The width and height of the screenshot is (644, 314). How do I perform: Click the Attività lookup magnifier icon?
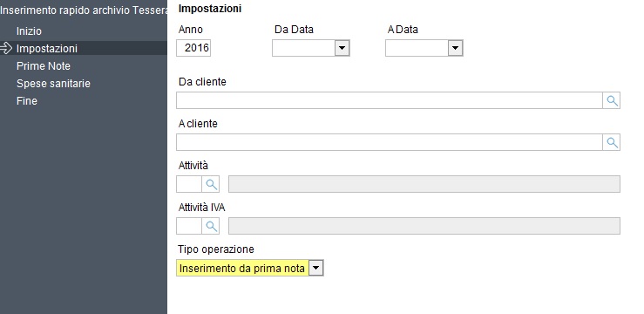point(211,184)
